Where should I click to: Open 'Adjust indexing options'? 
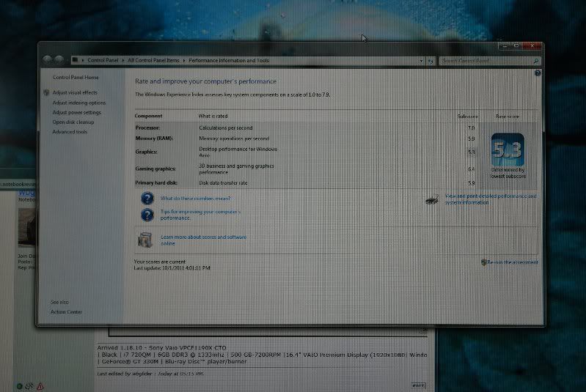click(79, 103)
